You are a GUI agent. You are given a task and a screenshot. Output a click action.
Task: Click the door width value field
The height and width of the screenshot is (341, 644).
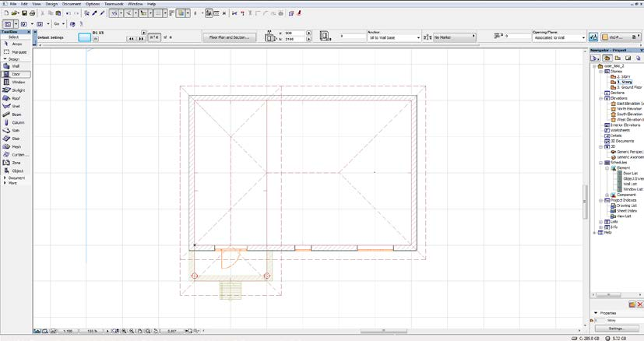(295, 33)
